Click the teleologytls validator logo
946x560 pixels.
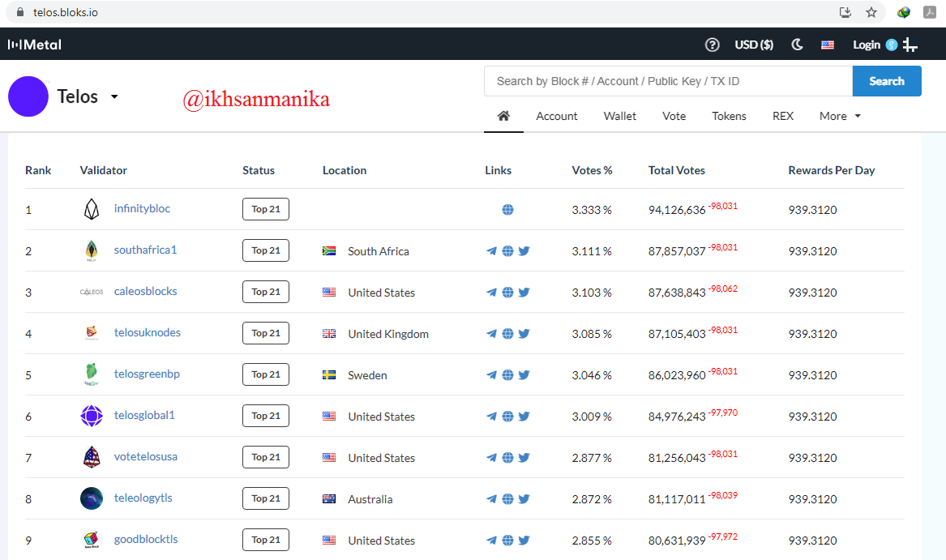[x=92, y=498]
